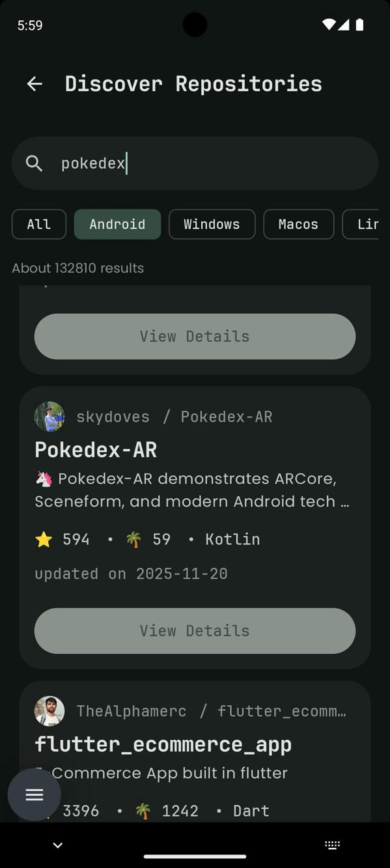The image size is (390, 868).
Task: Switch to the All filter tab
Action: pyautogui.click(x=38, y=224)
